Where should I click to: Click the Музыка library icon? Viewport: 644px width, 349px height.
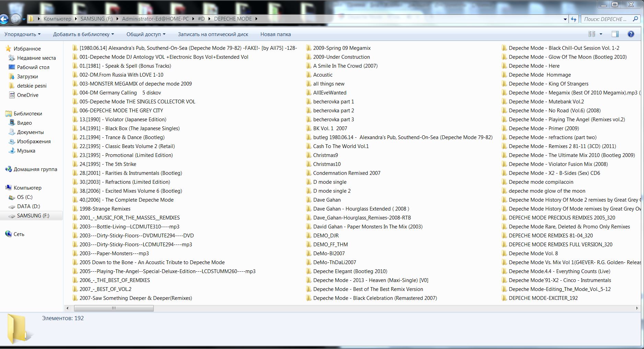[12, 151]
